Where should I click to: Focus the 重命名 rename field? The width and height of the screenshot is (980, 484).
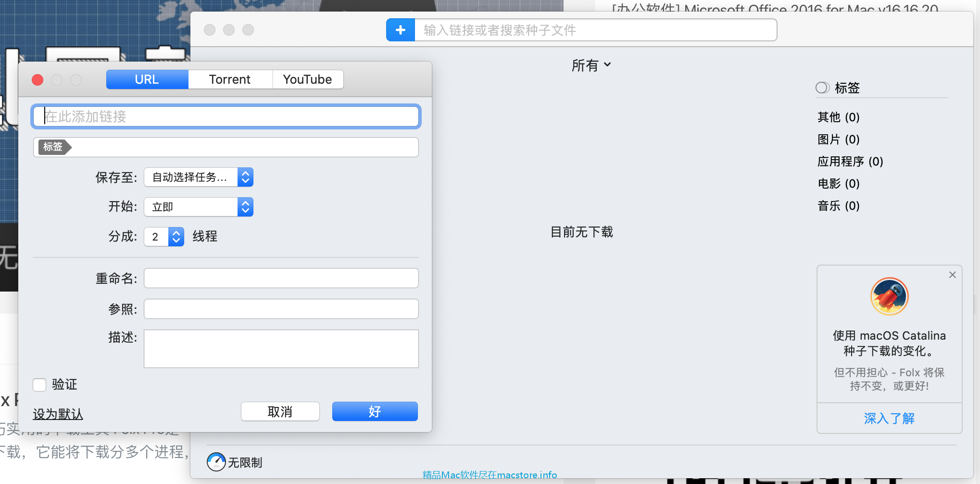coord(281,278)
